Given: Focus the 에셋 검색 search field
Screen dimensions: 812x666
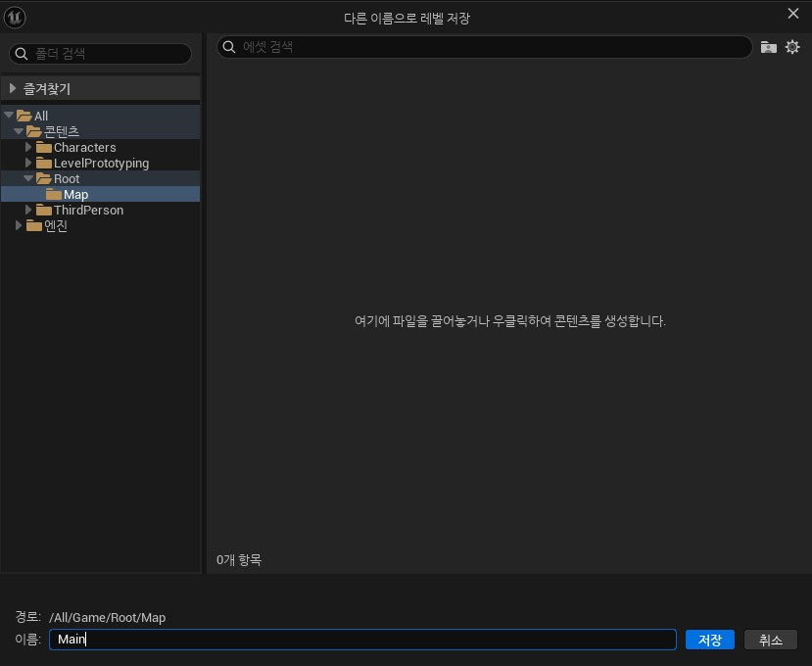Looking at the screenshot, I should pyautogui.click(x=484, y=47).
